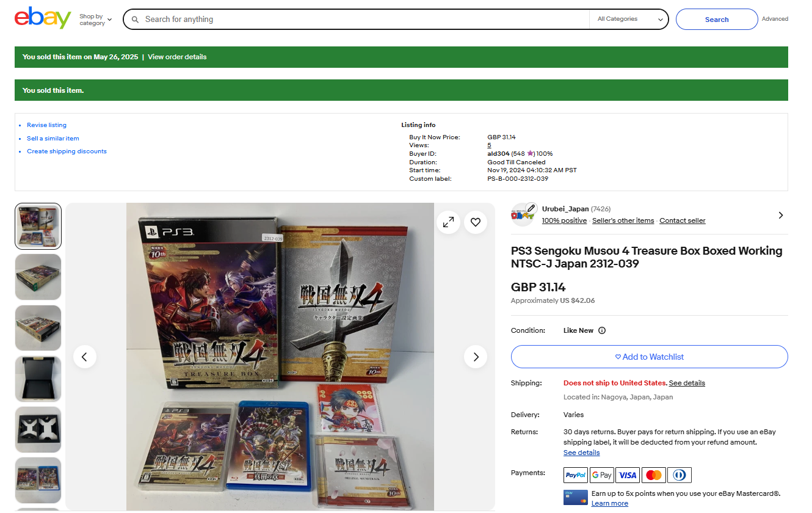Click the Mastercard payment icon
The width and height of the screenshot is (812, 513).
654,475
